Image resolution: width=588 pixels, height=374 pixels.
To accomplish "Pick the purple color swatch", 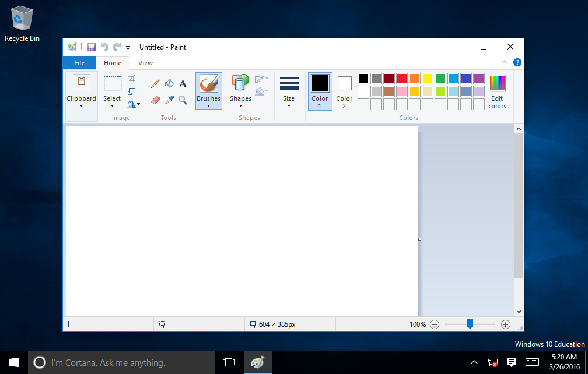I will coord(479,79).
